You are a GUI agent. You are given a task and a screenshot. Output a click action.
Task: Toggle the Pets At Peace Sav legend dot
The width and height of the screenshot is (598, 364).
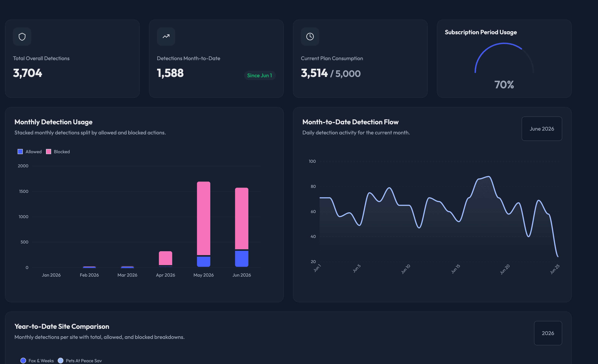click(x=61, y=361)
